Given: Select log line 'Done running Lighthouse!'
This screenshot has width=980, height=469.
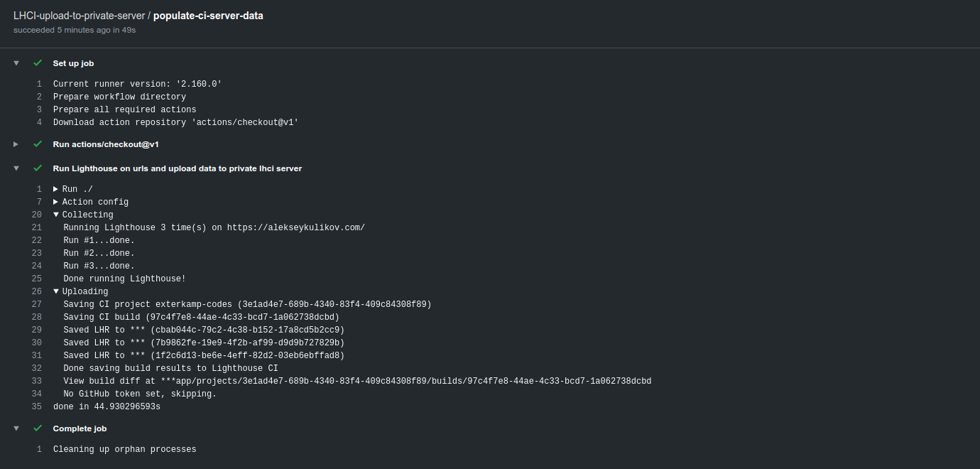Looking at the screenshot, I should click(124, 279).
